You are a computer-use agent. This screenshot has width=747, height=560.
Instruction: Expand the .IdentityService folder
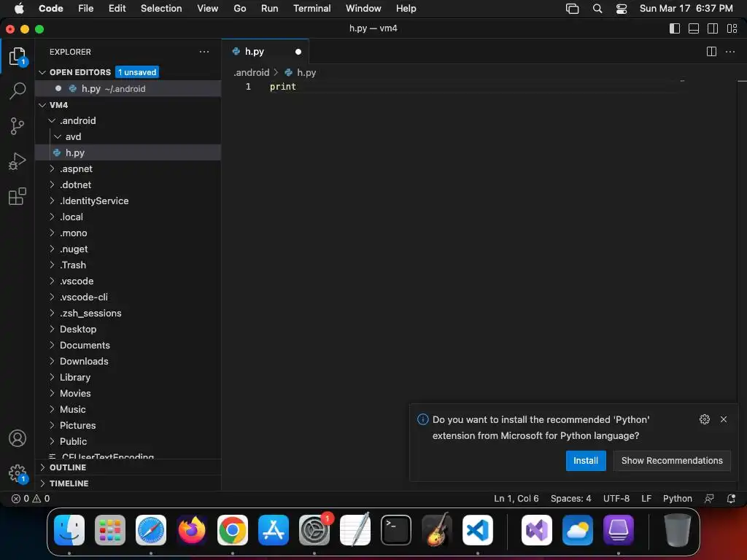click(x=52, y=201)
